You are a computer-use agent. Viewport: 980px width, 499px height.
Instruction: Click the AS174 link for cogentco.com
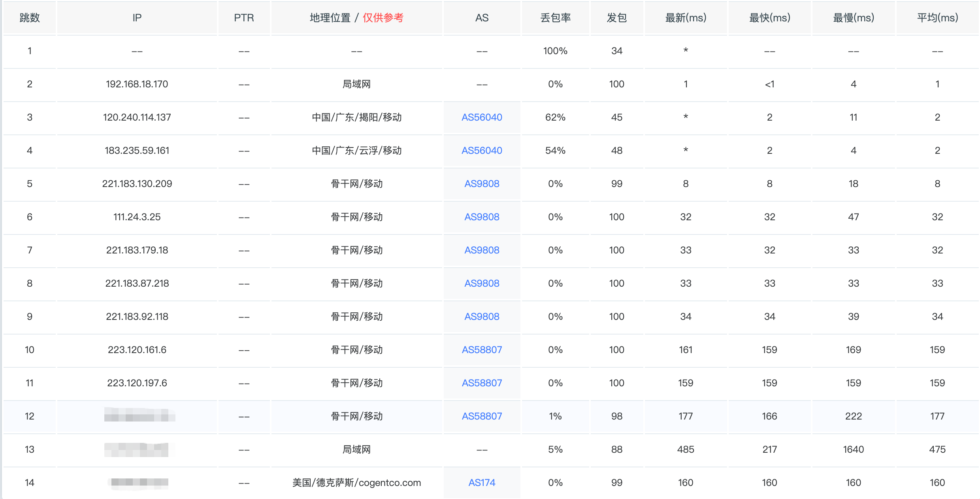pos(482,483)
